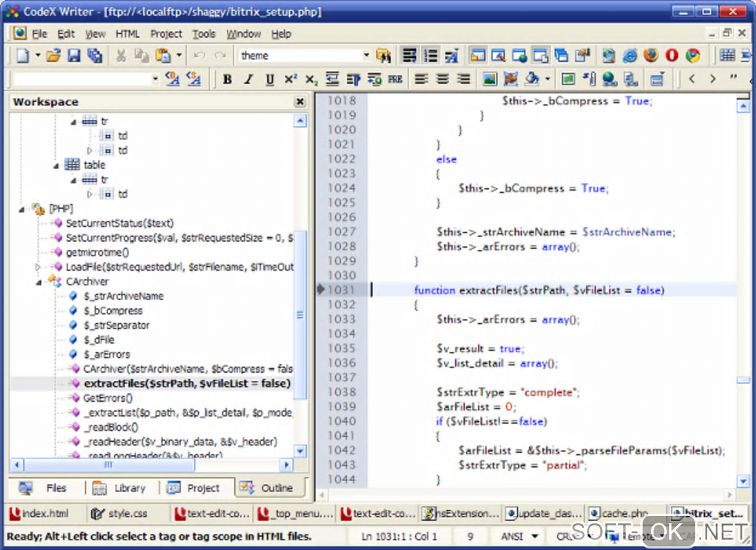The height and width of the screenshot is (550, 756).
Task: Collapse the table tree node
Action: [x=56, y=166]
